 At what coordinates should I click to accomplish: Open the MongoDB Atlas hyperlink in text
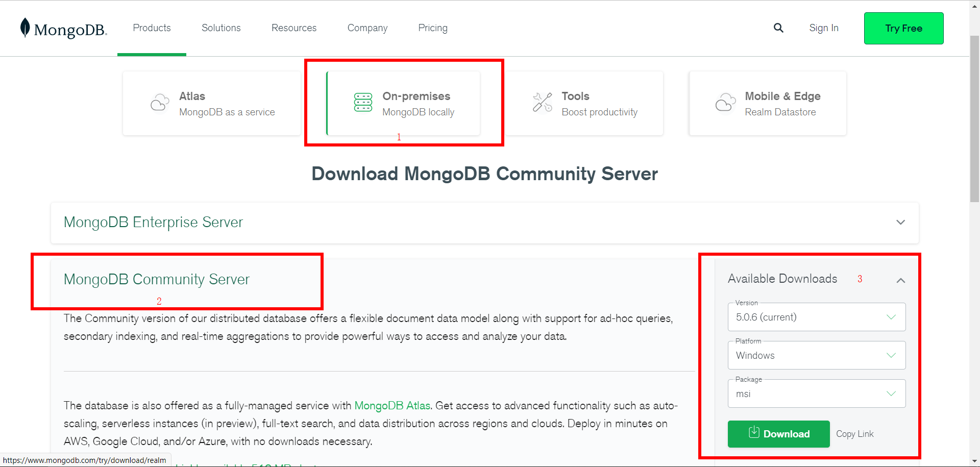click(x=393, y=406)
